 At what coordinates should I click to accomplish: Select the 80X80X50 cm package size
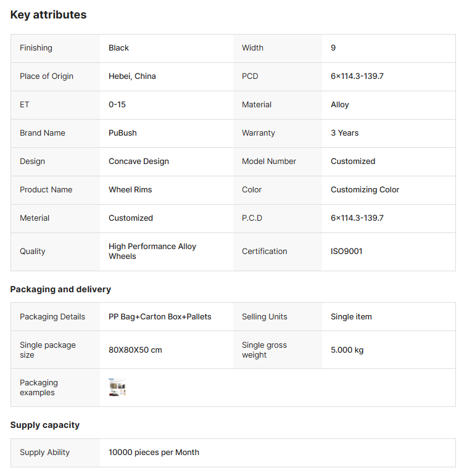[135, 350]
